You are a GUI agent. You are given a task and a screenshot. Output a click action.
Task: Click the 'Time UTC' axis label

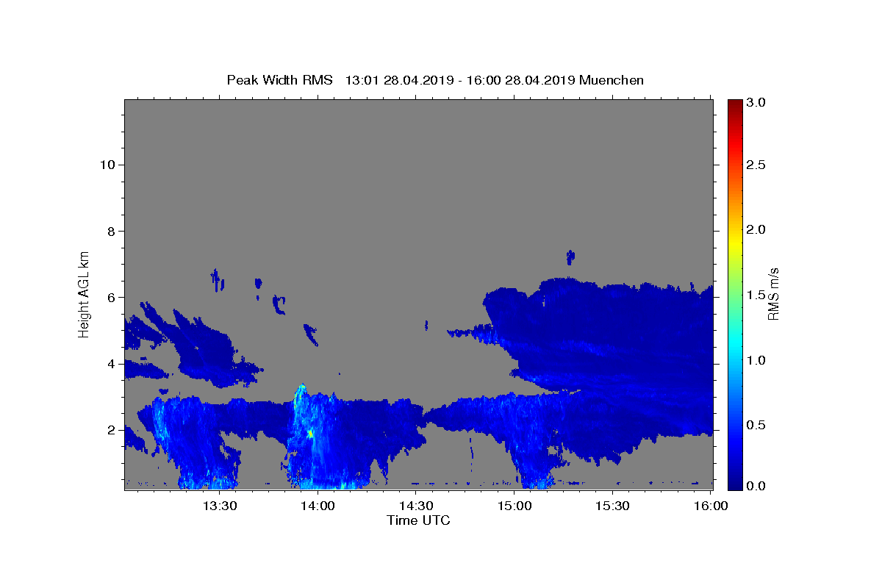coord(418,520)
